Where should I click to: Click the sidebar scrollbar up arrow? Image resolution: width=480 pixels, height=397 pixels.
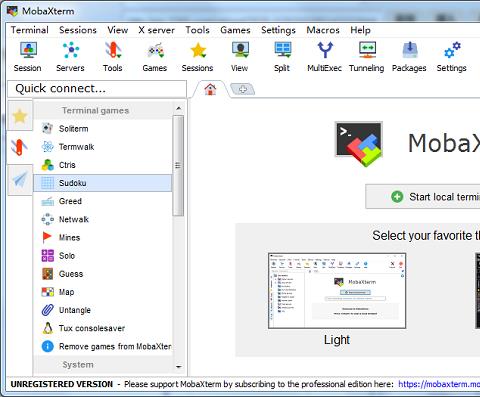click(178, 108)
